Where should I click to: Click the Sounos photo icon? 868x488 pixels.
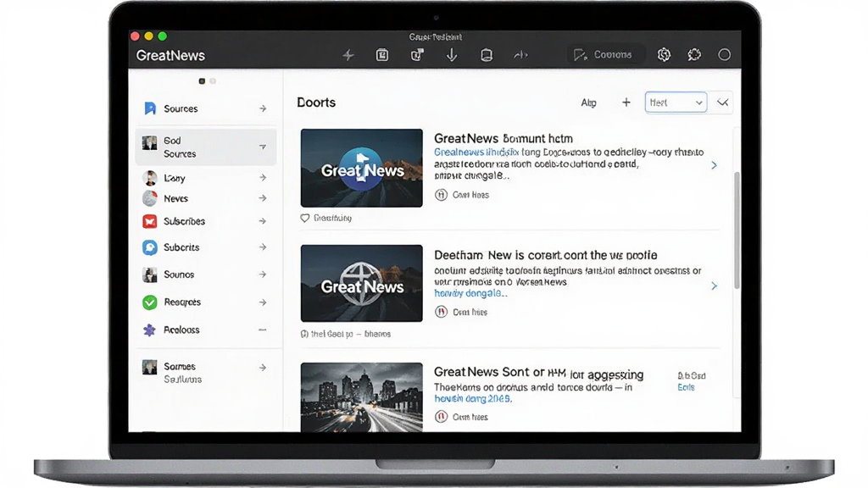(x=149, y=274)
